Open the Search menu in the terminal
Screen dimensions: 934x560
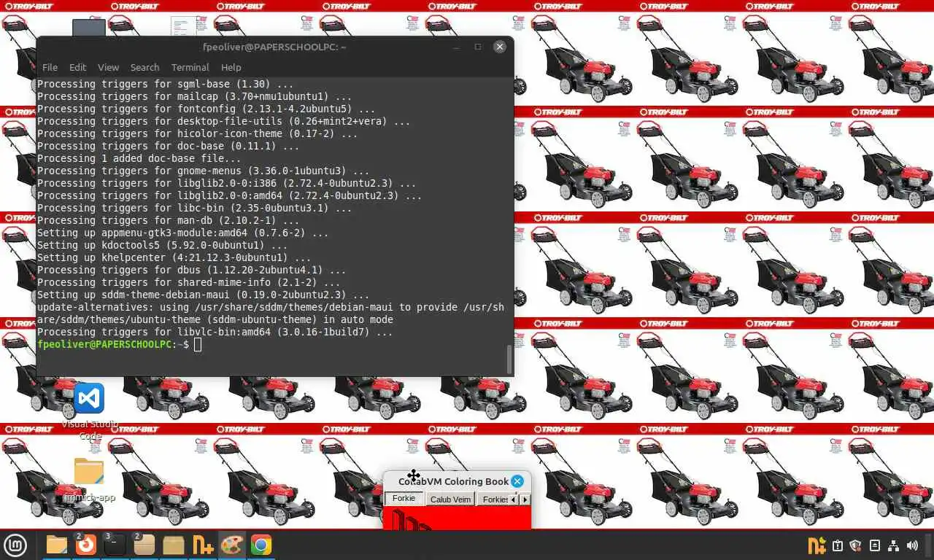tap(144, 67)
